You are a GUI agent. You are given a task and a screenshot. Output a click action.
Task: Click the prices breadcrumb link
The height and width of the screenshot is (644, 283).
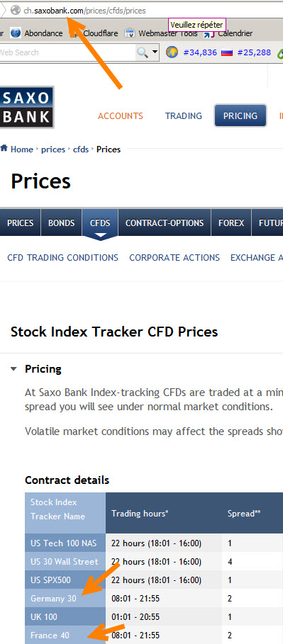[53, 149]
